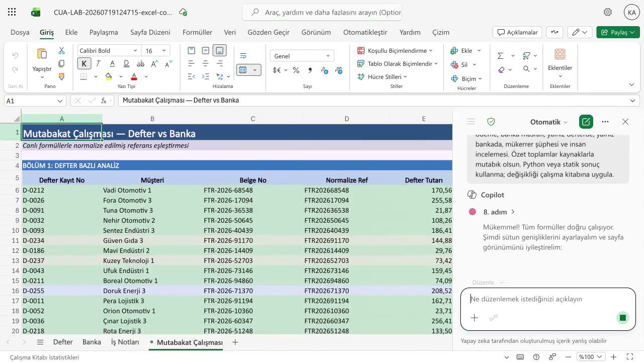Toggle Bold (K) formatting button
Screen dimensions: 644x362
84,64
